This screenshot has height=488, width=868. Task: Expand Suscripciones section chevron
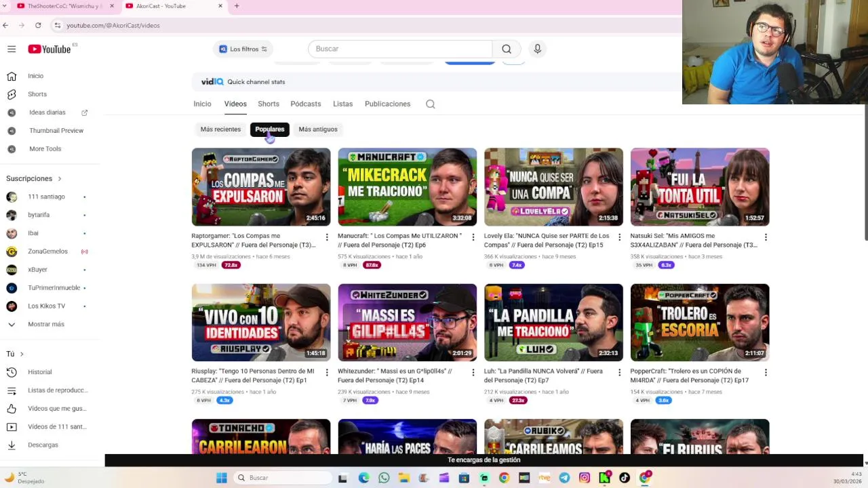point(59,179)
